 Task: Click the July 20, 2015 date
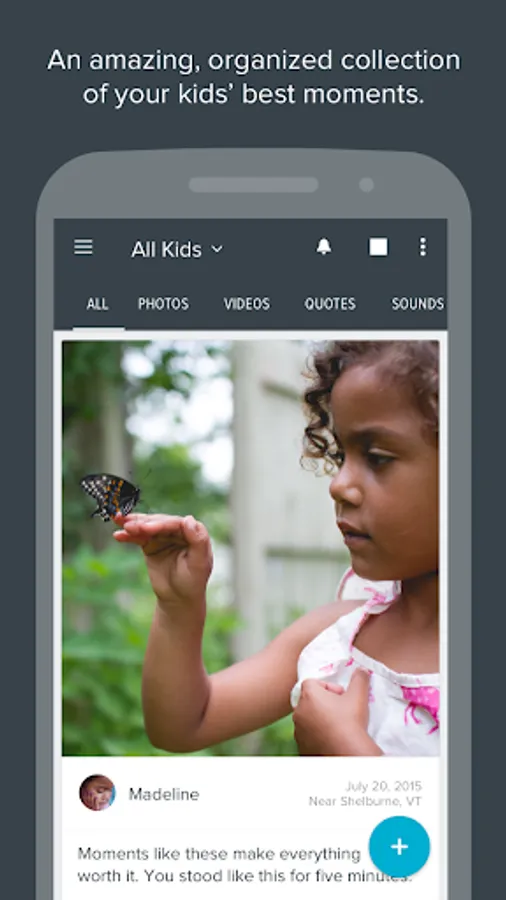coord(383,786)
